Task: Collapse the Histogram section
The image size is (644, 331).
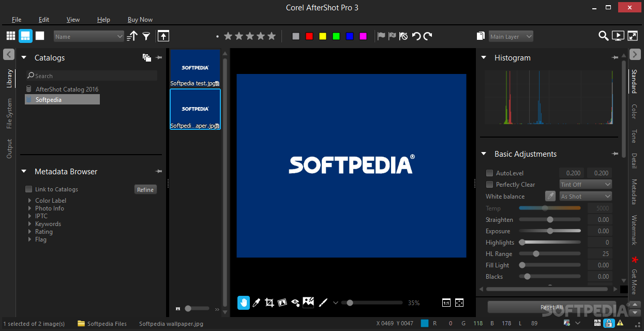Action: point(484,57)
